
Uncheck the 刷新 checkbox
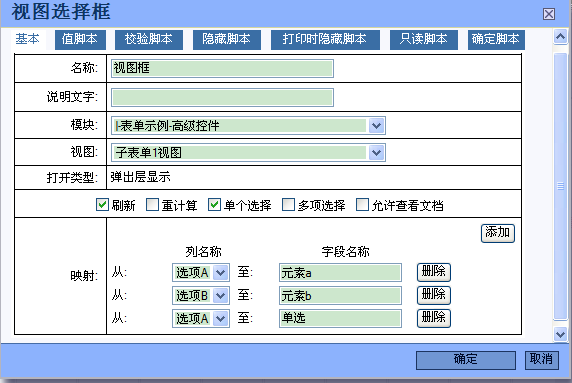[102, 205]
